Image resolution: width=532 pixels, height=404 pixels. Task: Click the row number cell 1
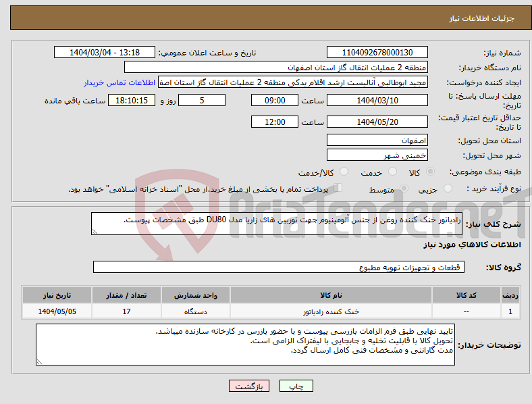[510, 311]
